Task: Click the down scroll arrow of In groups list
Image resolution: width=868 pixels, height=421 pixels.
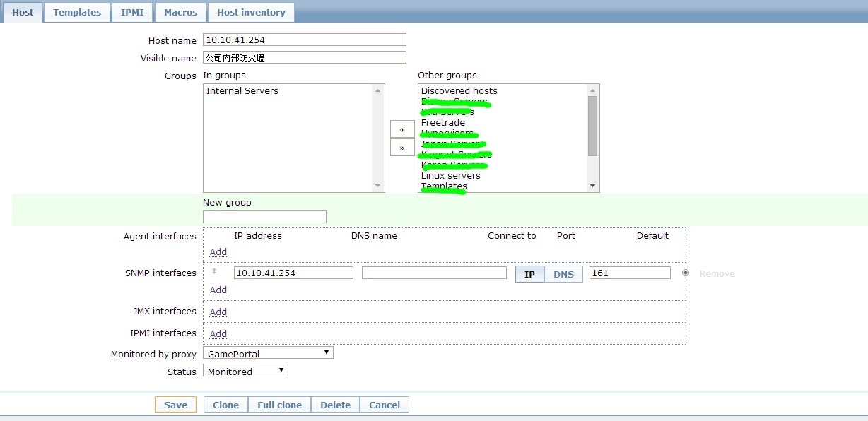Action: click(379, 186)
